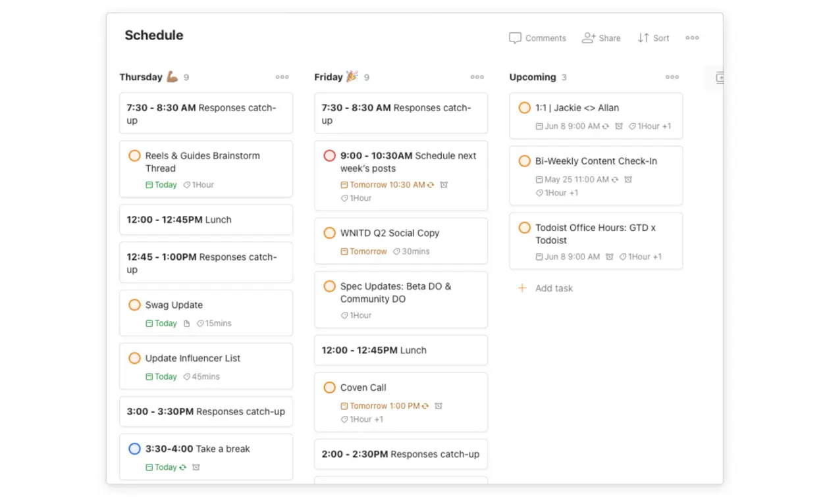The width and height of the screenshot is (827, 504).
Task: Open the calendar panel icon at right edge
Action: [719, 77]
